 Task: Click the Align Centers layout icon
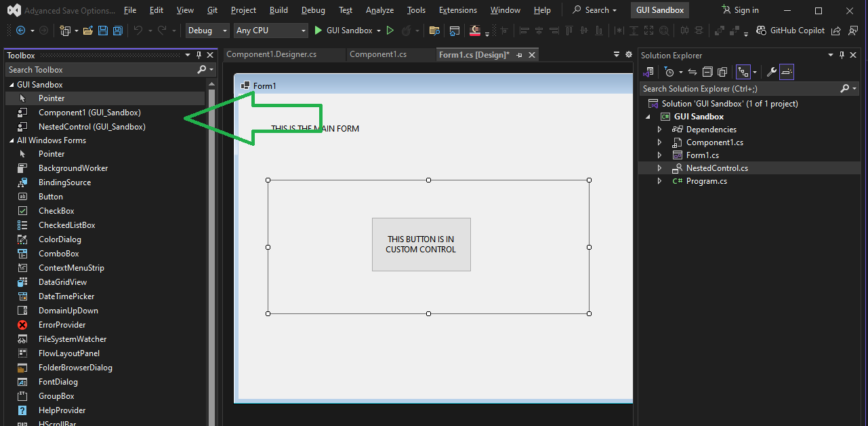pos(539,31)
